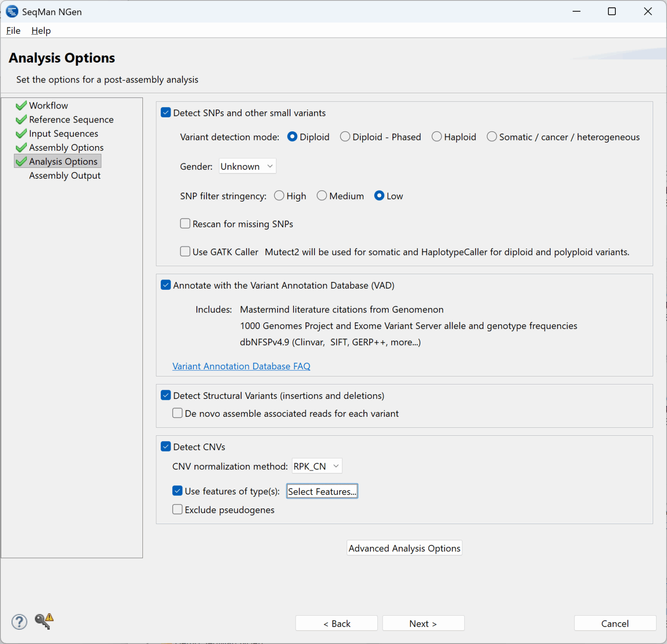Viewport: 667px width, 644px height.
Task: Click the Cancel button
Action: click(615, 624)
